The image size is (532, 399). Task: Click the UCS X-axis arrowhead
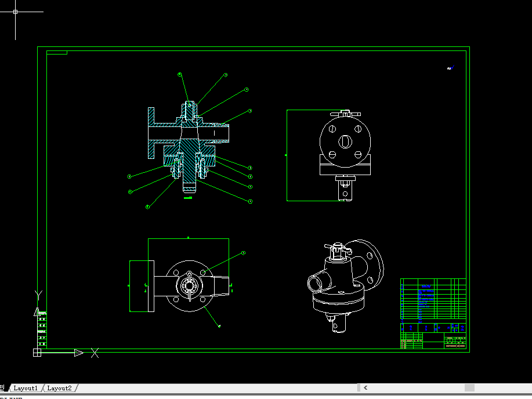[x=79, y=353]
